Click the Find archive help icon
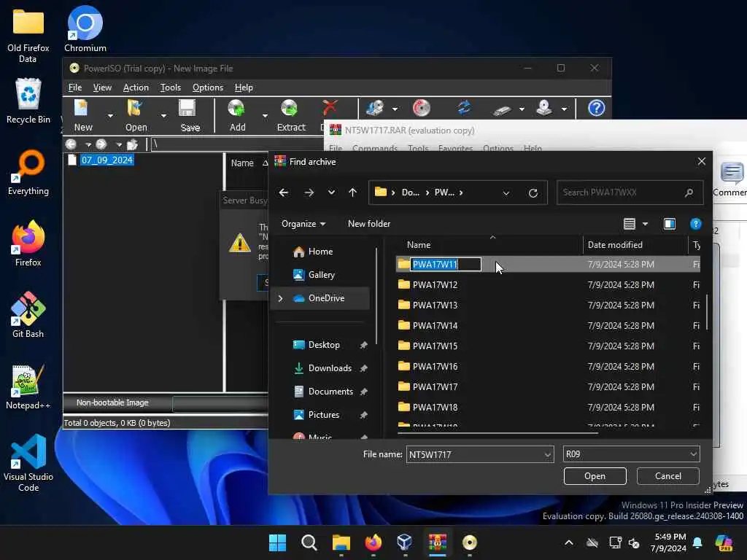Screen dimensions: 747x560 [695, 223]
